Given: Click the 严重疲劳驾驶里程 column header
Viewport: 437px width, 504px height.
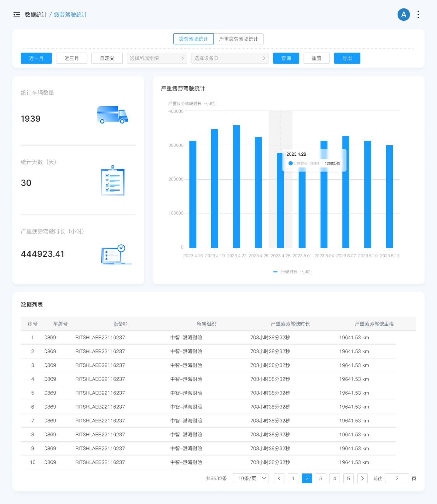Looking at the screenshot, I should click(374, 324).
